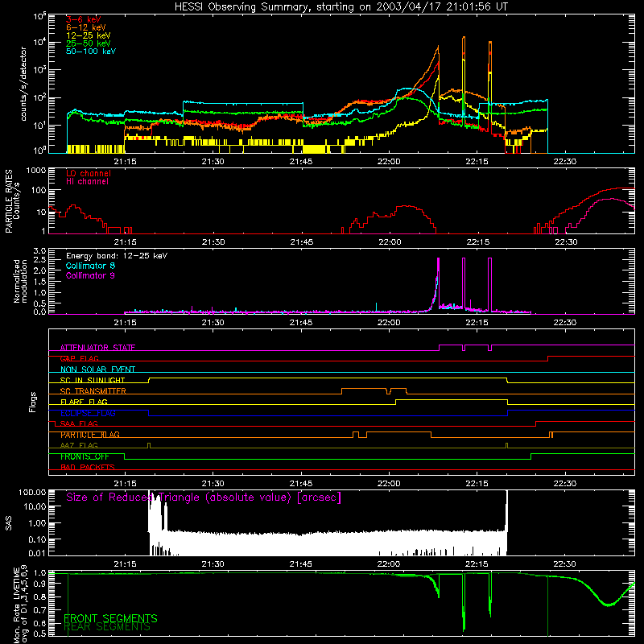Click the Normalized modulation axis label
This screenshot has width=644, height=644.
(x=20, y=281)
